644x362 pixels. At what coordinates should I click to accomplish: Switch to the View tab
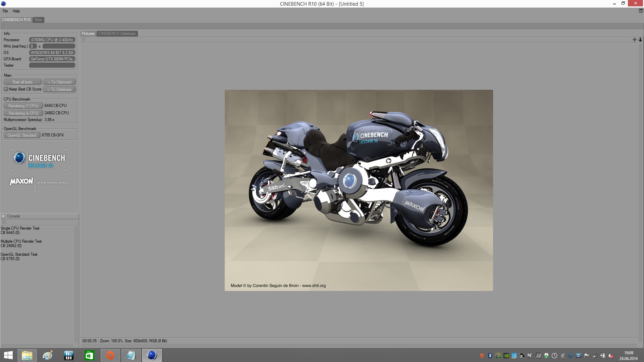click(38, 20)
